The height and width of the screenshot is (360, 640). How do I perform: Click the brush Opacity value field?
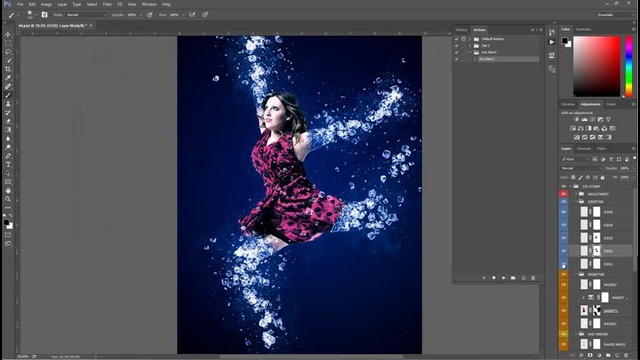click(x=132, y=15)
